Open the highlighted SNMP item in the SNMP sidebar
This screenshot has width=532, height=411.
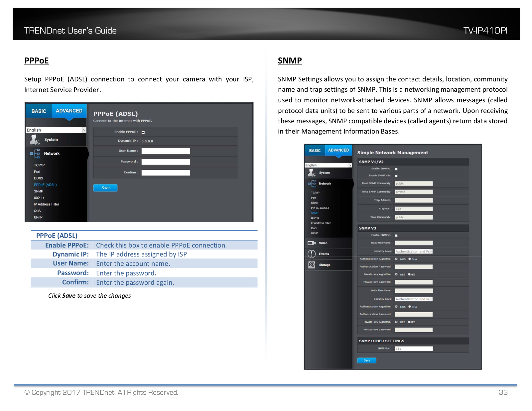[315, 213]
